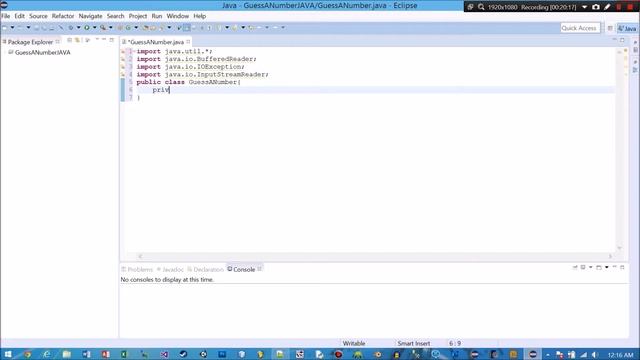Click the Internet Explorer taskbar icon
The width and height of the screenshot is (640, 360).
pos(47,354)
